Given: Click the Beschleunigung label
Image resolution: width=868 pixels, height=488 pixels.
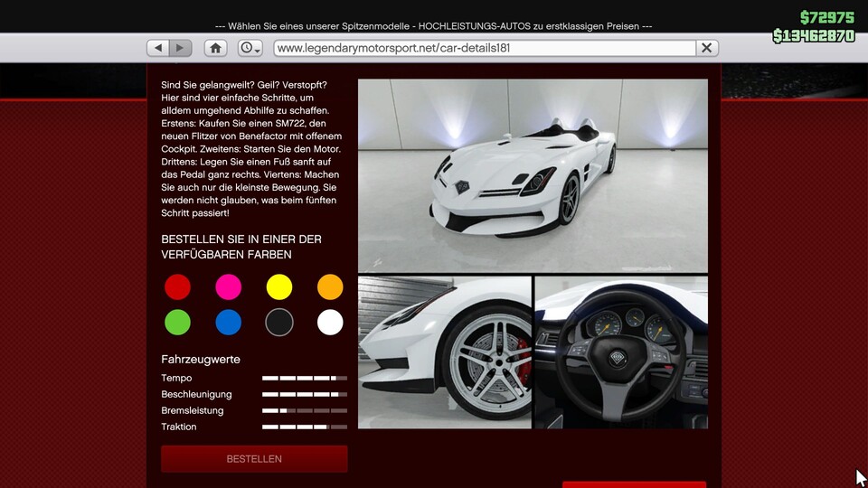Looking at the screenshot, I should (x=196, y=395).
